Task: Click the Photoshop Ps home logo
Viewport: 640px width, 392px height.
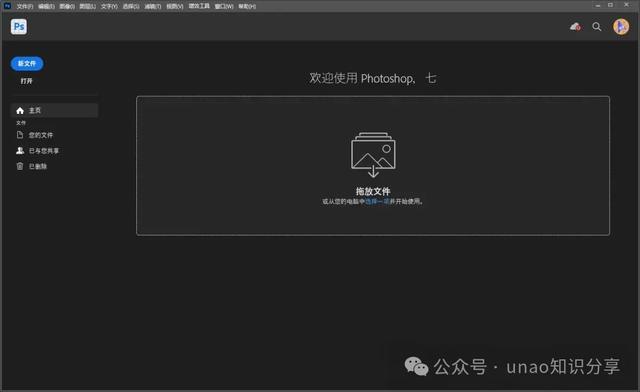Action: [x=19, y=27]
